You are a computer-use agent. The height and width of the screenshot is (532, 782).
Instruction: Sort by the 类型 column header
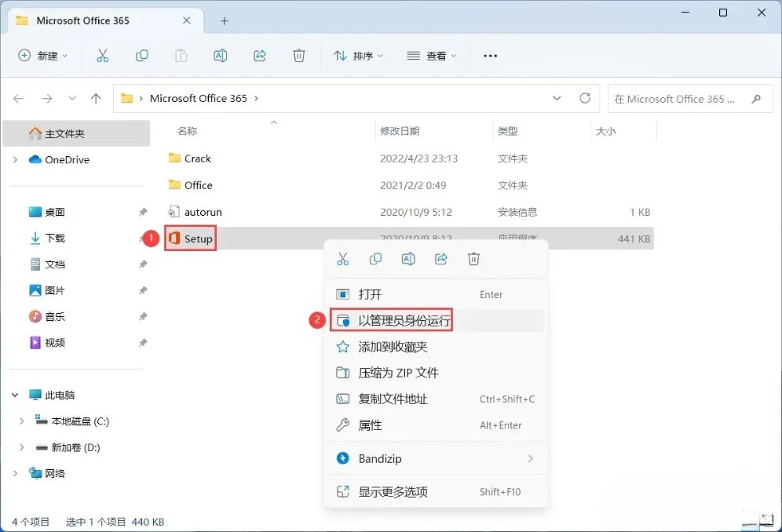click(x=507, y=131)
